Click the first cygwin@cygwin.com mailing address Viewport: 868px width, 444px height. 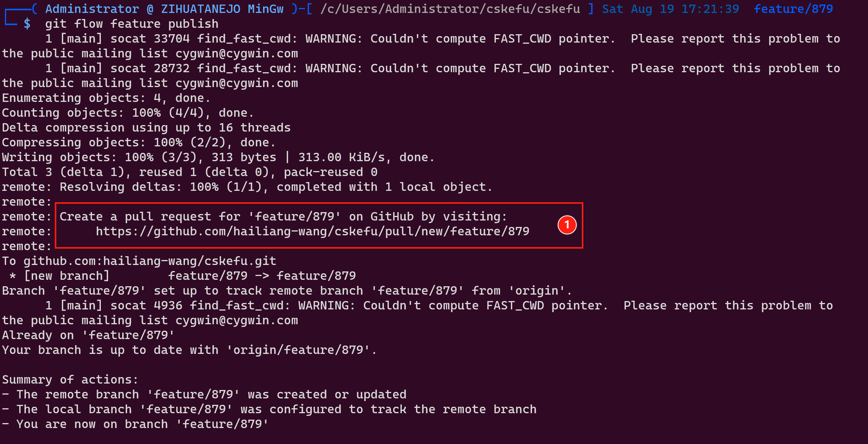click(x=237, y=54)
